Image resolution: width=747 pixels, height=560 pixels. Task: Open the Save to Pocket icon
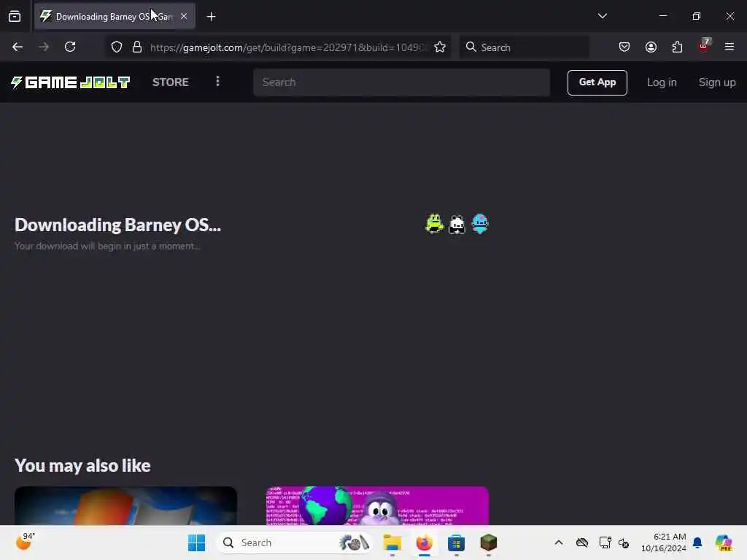[x=624, y=47]
